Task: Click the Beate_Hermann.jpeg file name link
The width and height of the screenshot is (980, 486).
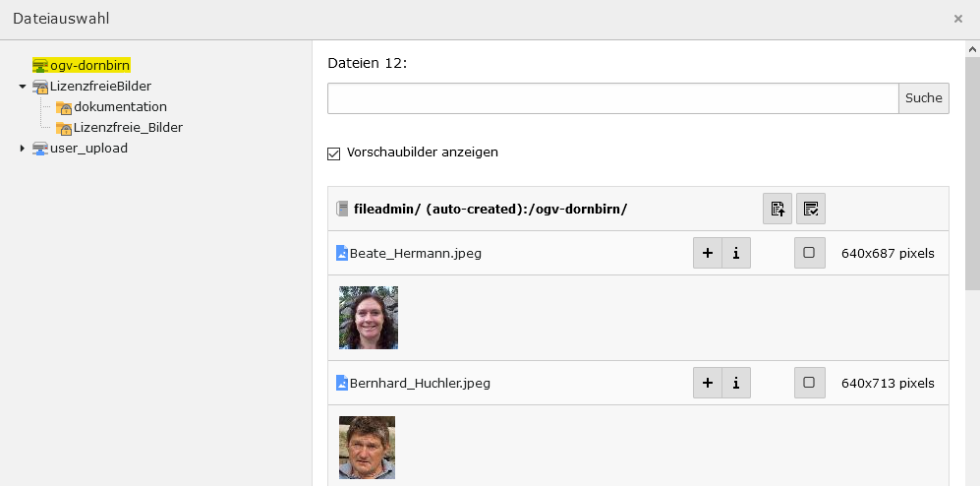Action: pos(415,253)
